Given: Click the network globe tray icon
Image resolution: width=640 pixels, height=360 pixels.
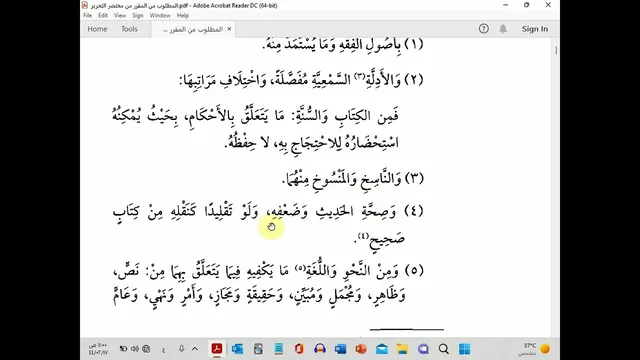Looking at the screenshot, I should [x=146, y=349].
